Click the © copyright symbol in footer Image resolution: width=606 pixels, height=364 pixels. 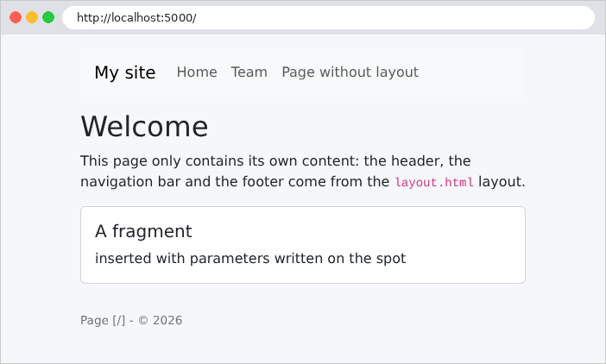pos(143,320)
